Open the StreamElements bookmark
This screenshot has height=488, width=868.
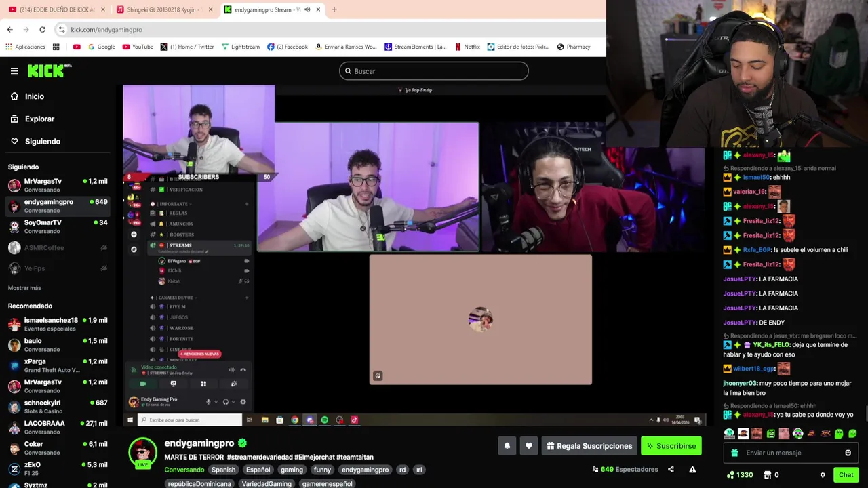tap(416, 47)
